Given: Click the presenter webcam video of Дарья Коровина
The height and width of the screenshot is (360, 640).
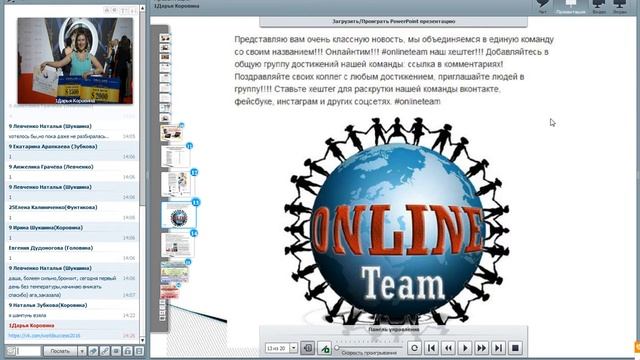Looking at the screenshot, I should [x=75, y=61].
